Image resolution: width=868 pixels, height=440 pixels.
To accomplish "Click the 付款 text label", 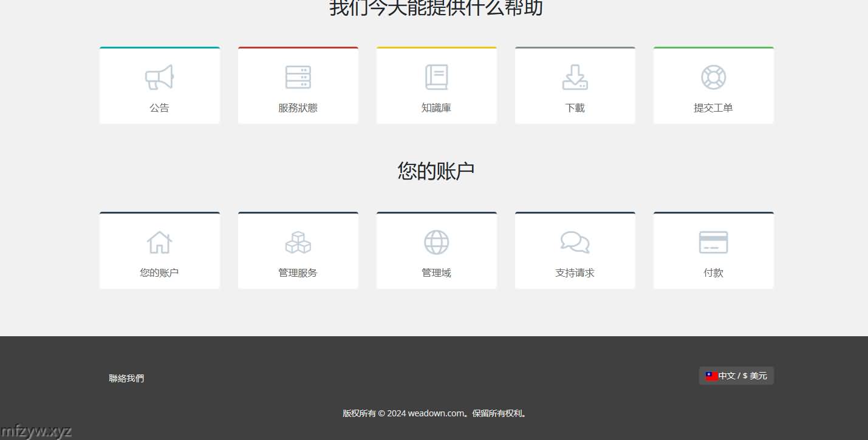I will tap(713, 273).
